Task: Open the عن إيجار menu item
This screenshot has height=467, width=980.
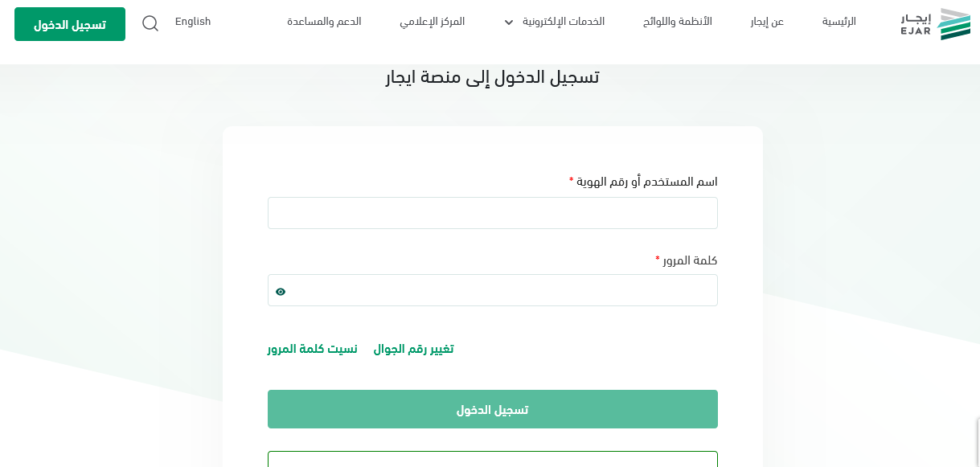Action: pyautogui.click(x=767, y=22)
